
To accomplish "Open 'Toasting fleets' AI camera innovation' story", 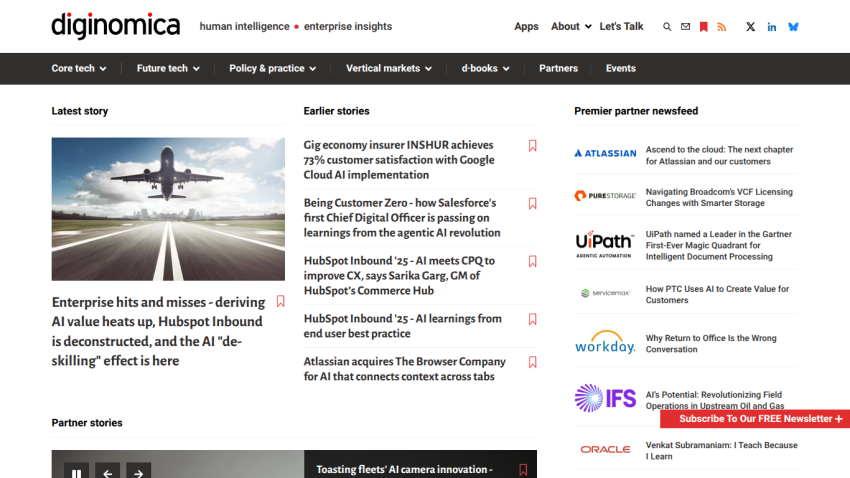I will 404,470.
